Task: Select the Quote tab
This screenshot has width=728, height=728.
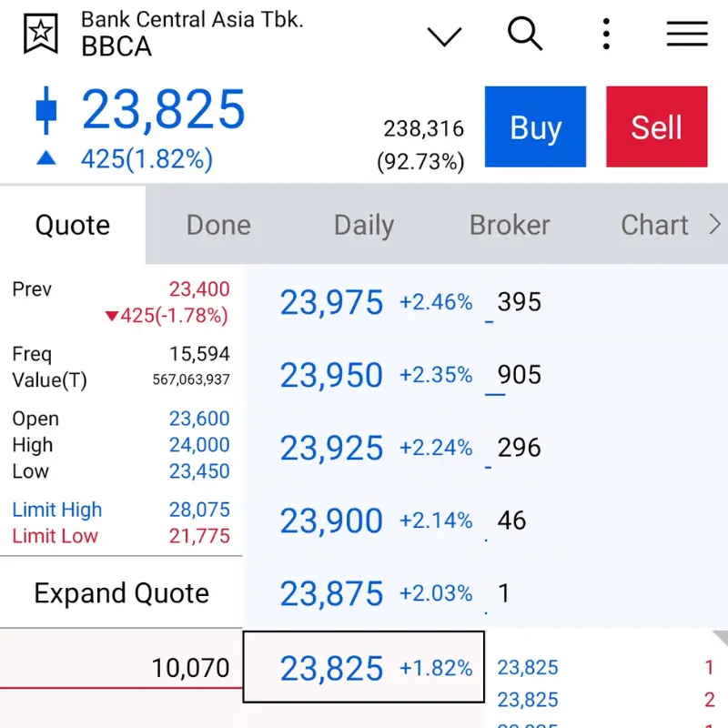Action: (x=72, y=224)
